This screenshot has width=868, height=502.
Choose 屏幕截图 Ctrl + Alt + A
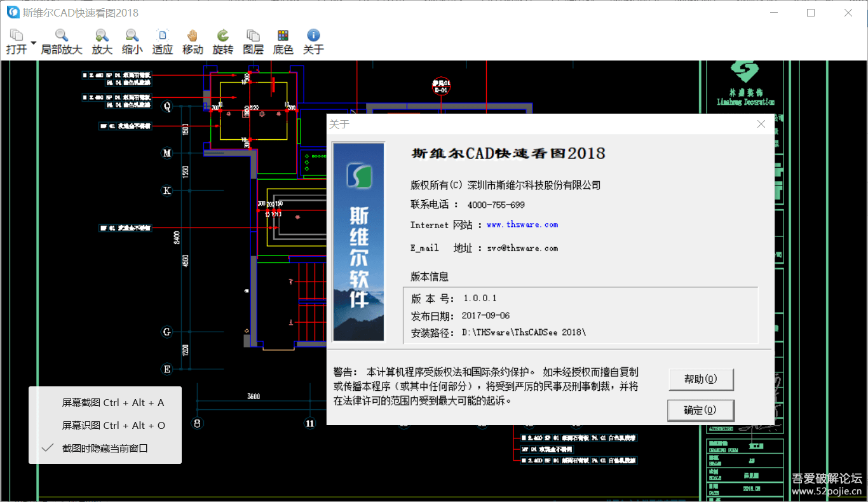coord(113,403)
